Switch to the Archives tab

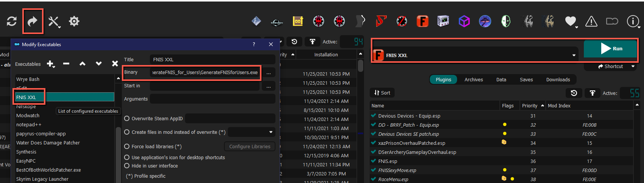coord(474,79)
